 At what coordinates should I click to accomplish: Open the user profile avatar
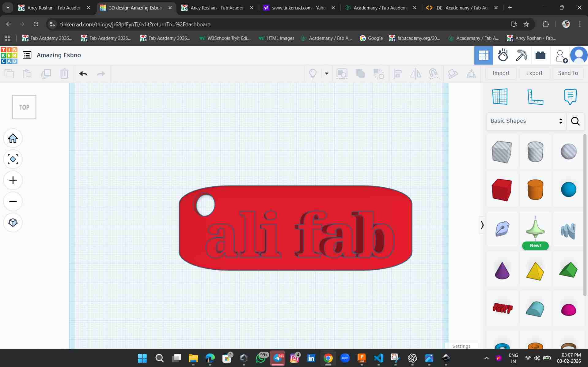pyautogui.click(x=579, y=55)
